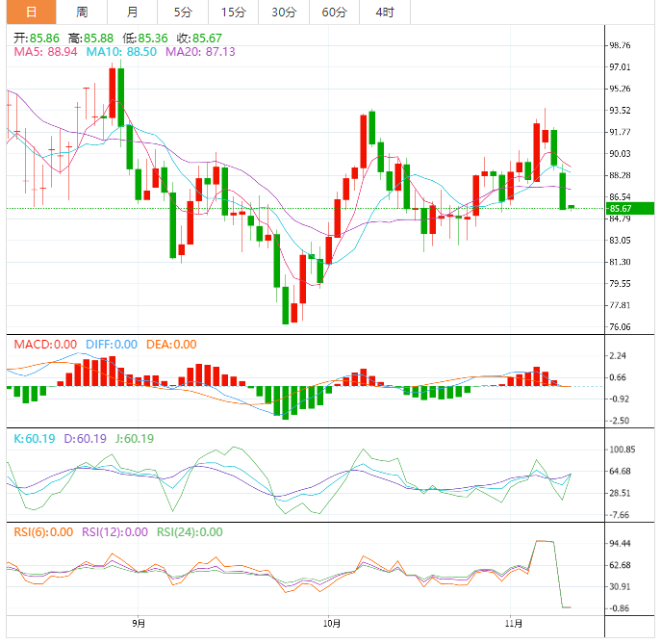
Task: Open the 5分 interval tab
Action: point(183,13)
